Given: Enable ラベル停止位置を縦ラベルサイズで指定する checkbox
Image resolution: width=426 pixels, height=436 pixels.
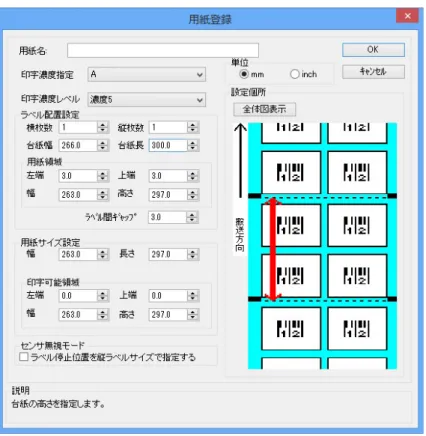Looking at the screenshot, I should (24, 357).
